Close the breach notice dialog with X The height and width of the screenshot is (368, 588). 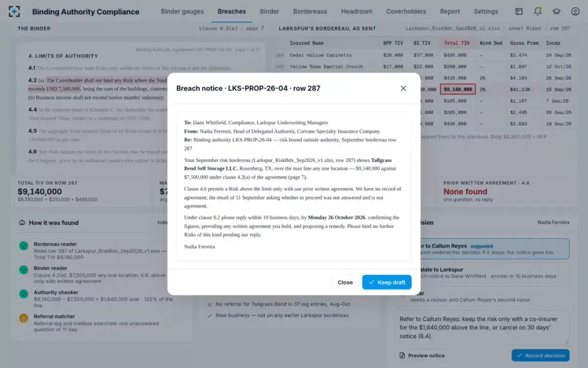pyautogui.click(x=403, y=88)
